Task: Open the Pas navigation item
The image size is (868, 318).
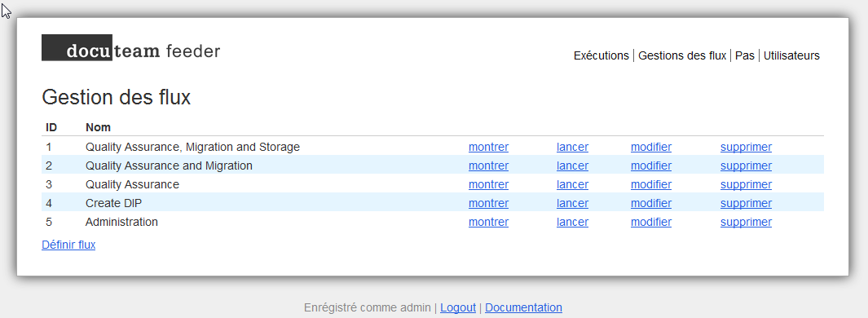Action: click(745, 55)
